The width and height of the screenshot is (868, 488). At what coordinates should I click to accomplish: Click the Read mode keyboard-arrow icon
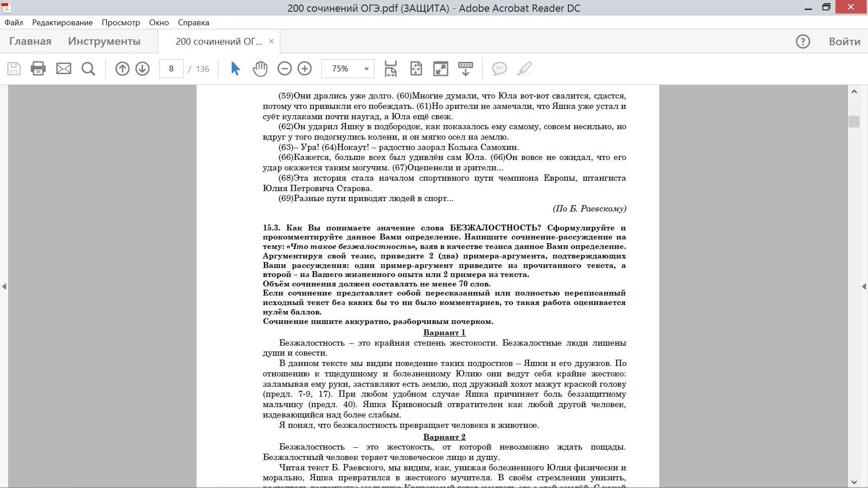pyautogui.click(x=466, y=69)
